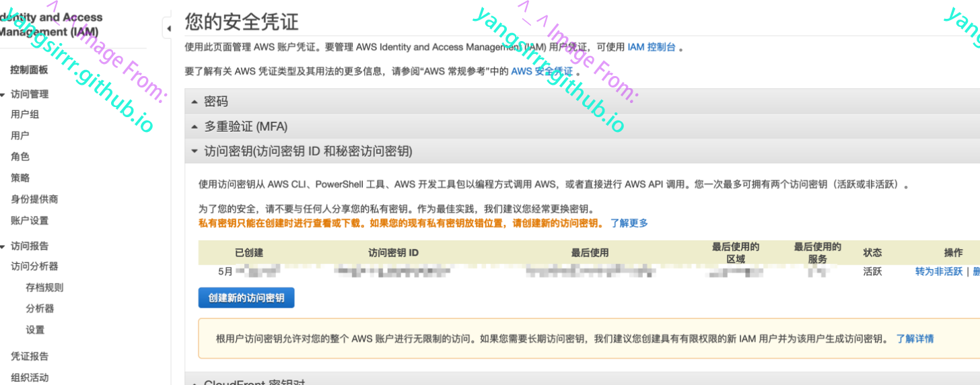The width and height of the screenshot is (980, 385).
Task: Open 用户组 in the sidebar
Action: click(25, 114)
